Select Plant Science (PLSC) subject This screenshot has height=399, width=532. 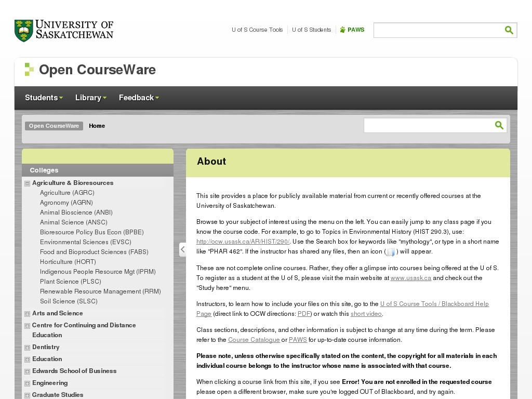pos(71,281)
